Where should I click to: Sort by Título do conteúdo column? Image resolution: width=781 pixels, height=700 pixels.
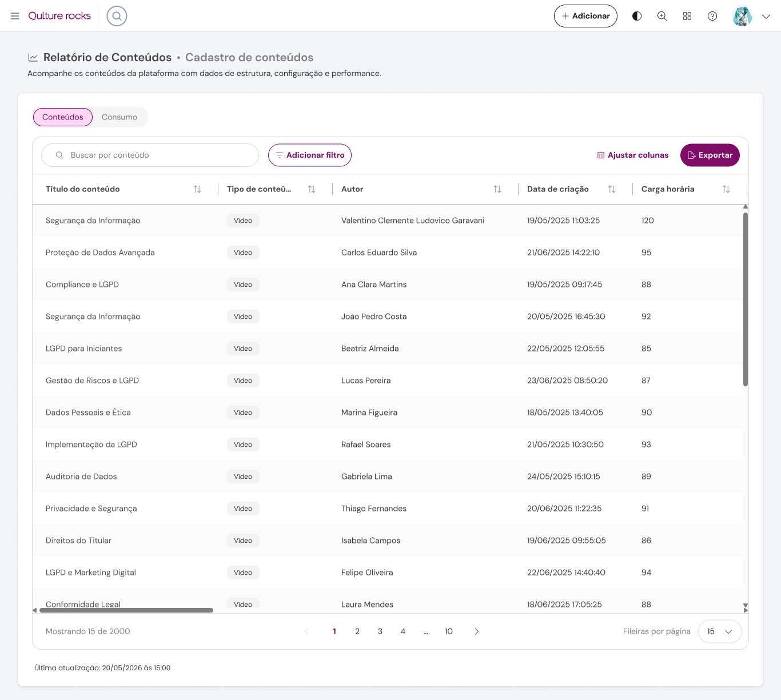(197, 189)
